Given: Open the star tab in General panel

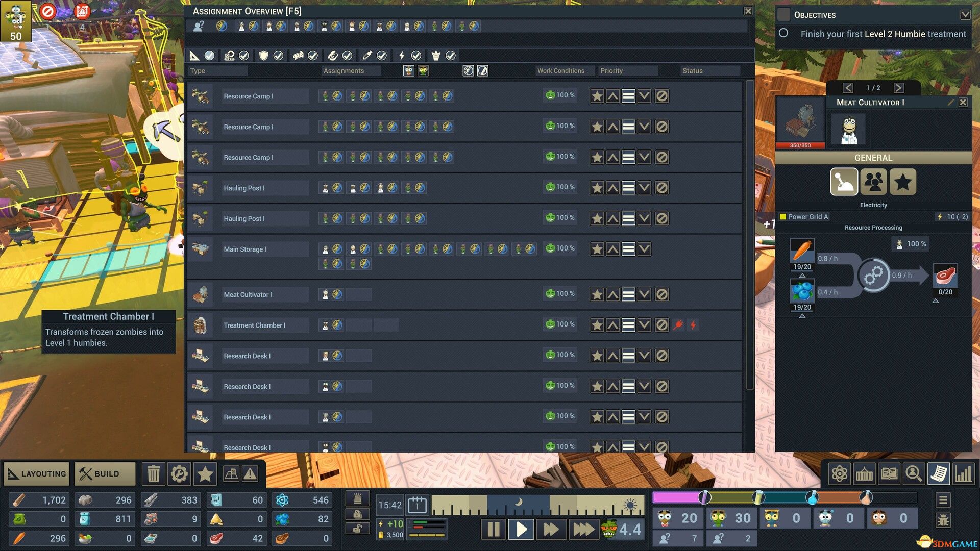Looking at the screenshot, I should [x=902, y=182].
